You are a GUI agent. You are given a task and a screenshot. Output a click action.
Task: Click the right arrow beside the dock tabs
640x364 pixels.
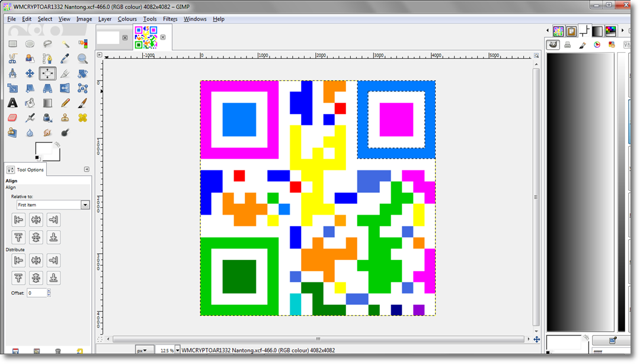622,31
